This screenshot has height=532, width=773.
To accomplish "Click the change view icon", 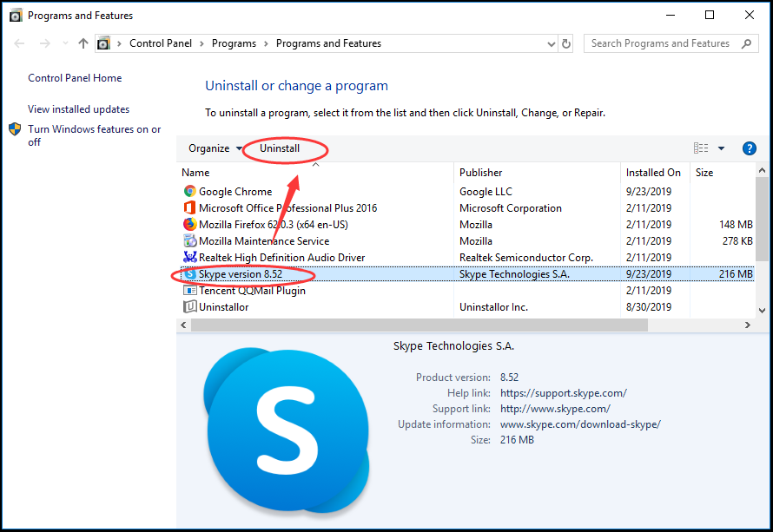I will (701, 148).
